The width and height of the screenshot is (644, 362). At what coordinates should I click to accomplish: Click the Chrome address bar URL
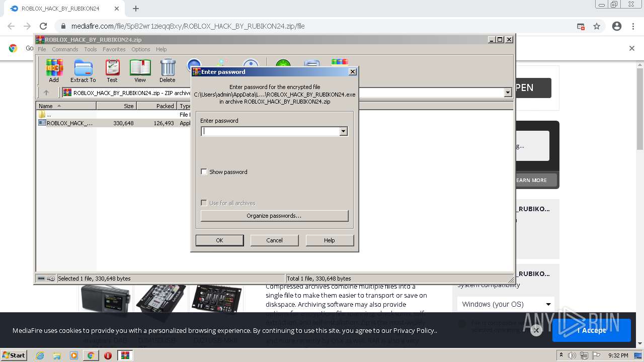click(x=188, y=26)
